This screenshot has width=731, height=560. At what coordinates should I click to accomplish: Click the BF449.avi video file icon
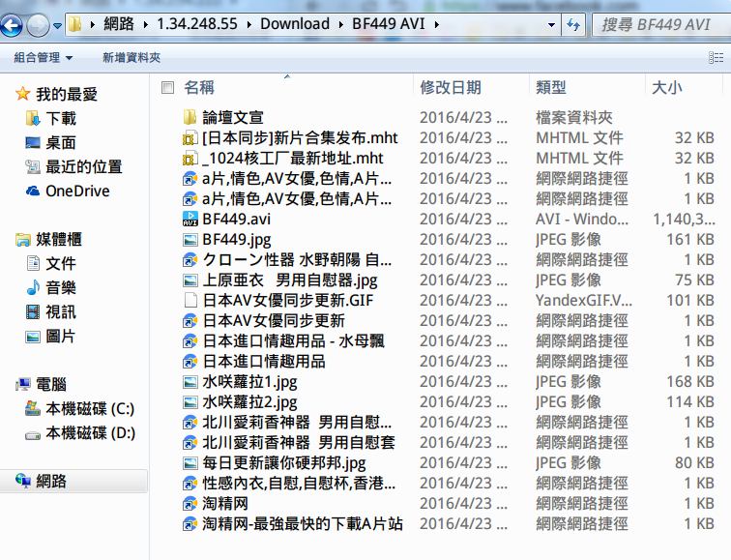[x=190, y=219]
